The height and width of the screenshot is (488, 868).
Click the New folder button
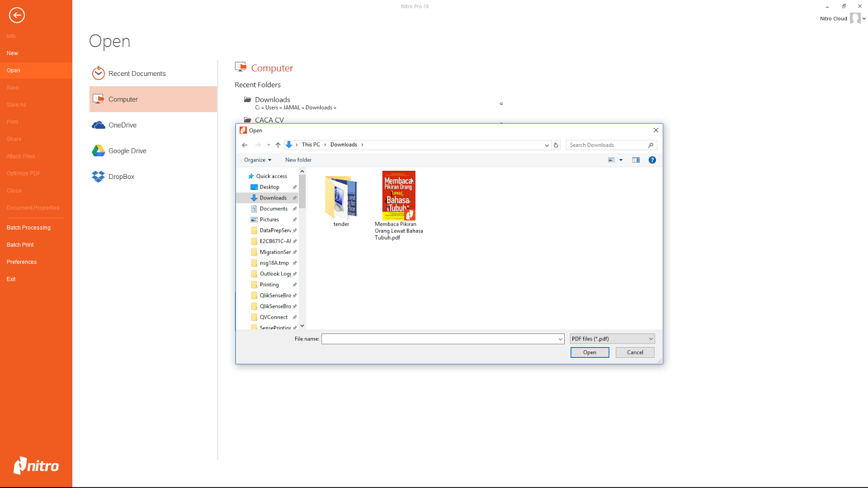coord(298,160)
